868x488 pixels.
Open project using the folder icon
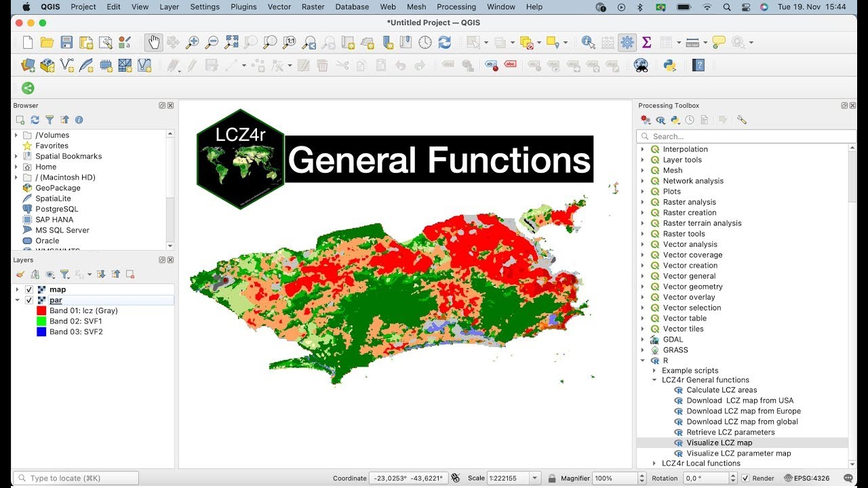click(47, 43)
